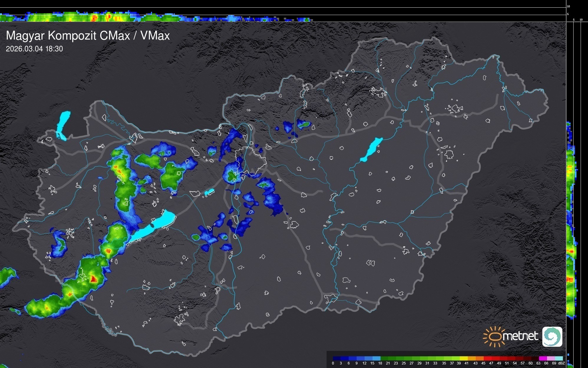Select the pale cyan 69 dBZ swatch
Viewport: 588px width, 368px height.
point(559,358)
